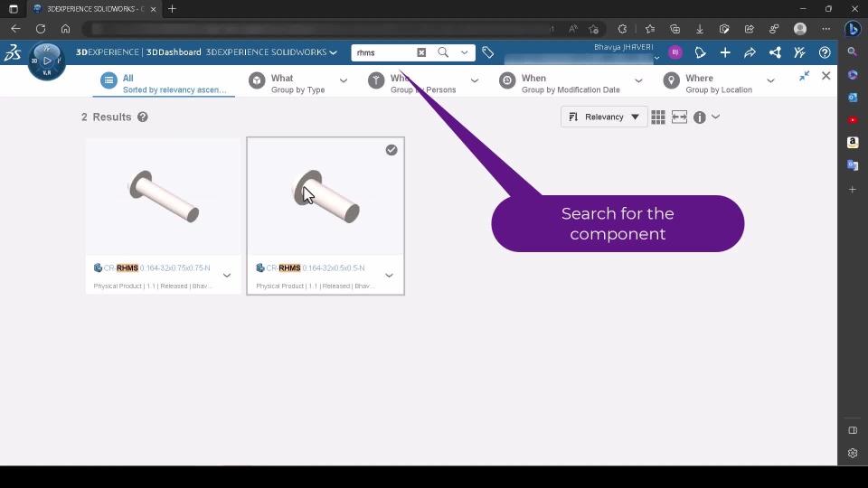Clear the rhms search text
Image resolution: width=868 pixels, height=488 pixels.
coord(421,52)
